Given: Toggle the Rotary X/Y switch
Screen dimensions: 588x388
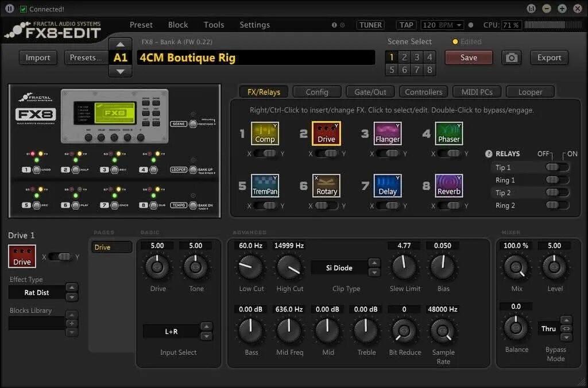Looking at the screenshot, I should pos(326,206).
